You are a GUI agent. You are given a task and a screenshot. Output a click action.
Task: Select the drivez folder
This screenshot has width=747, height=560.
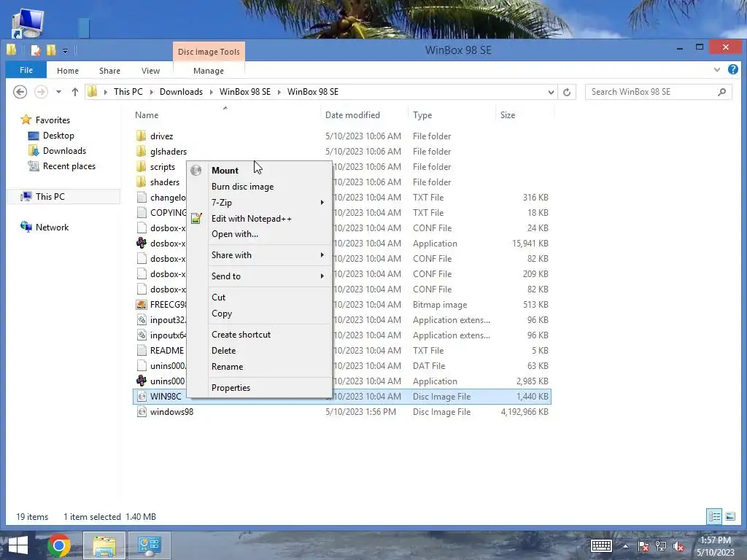click(161, 136)
